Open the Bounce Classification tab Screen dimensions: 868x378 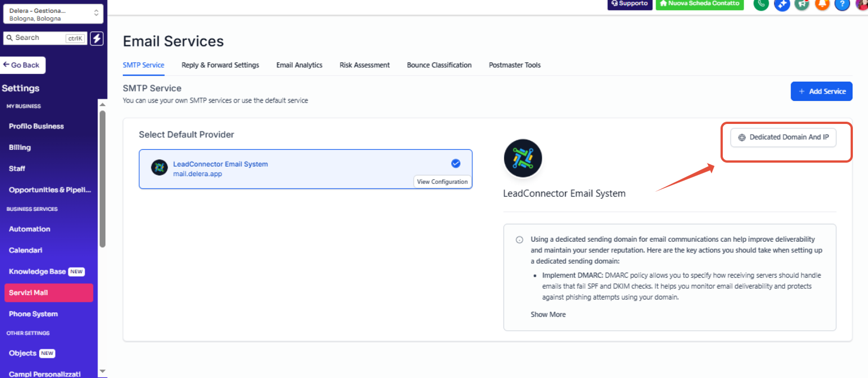click(439, 65)
